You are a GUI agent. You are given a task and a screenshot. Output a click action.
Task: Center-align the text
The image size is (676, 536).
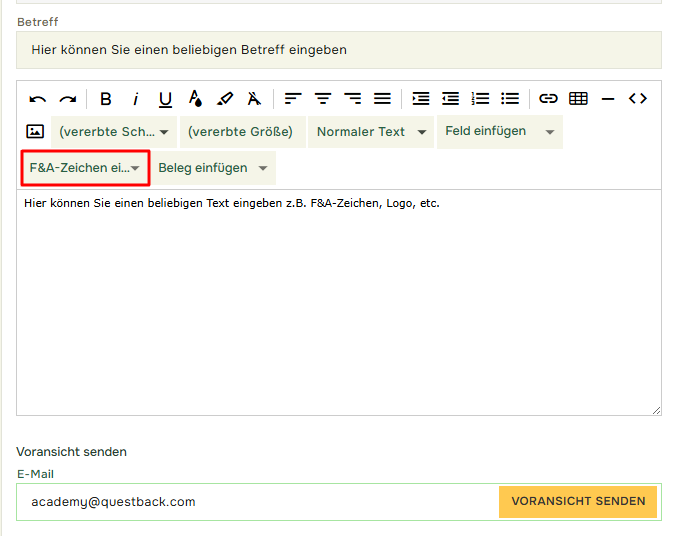(x=323, y=99)
